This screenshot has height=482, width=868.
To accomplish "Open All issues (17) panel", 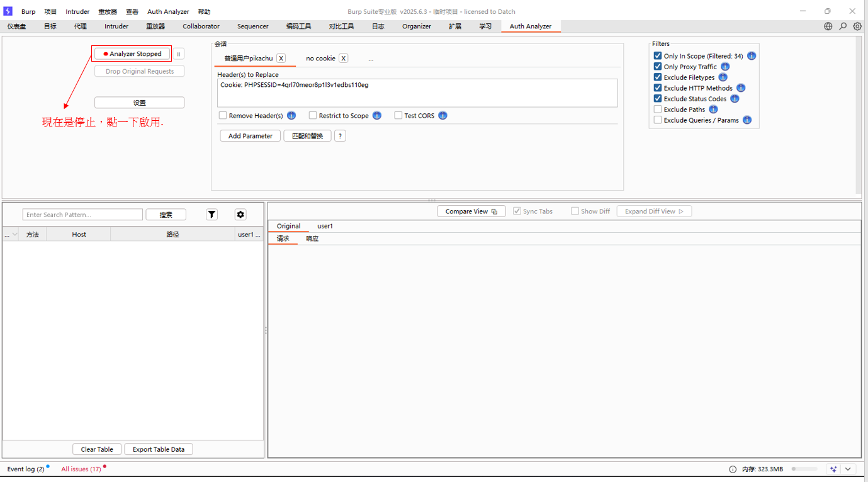I will (81, 469).
